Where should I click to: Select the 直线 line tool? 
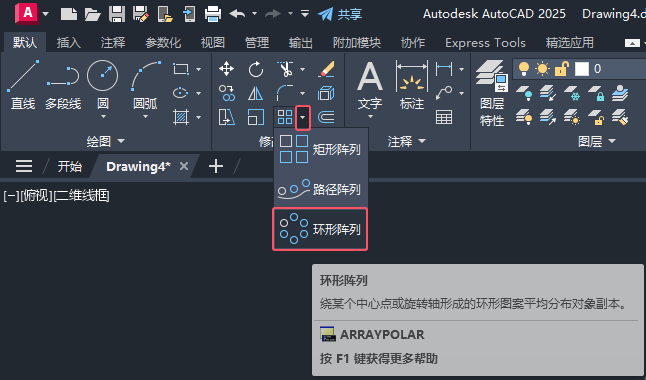23,85
